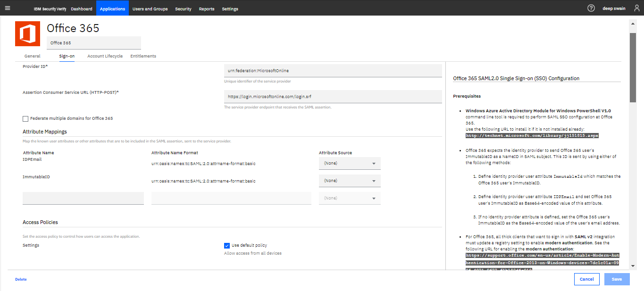Open Users and Groups menu
Image resolution: width=644 pixels, height=291 pixels.
click(x=150, y=8)
